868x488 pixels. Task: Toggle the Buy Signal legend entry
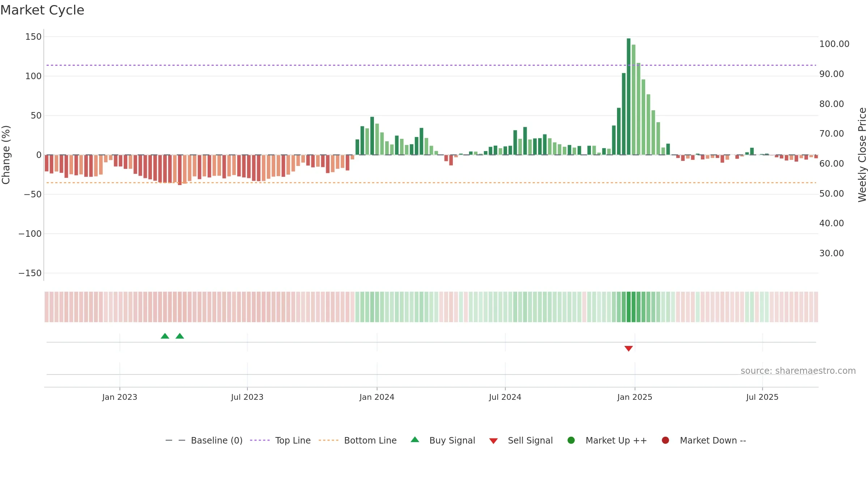443,440
